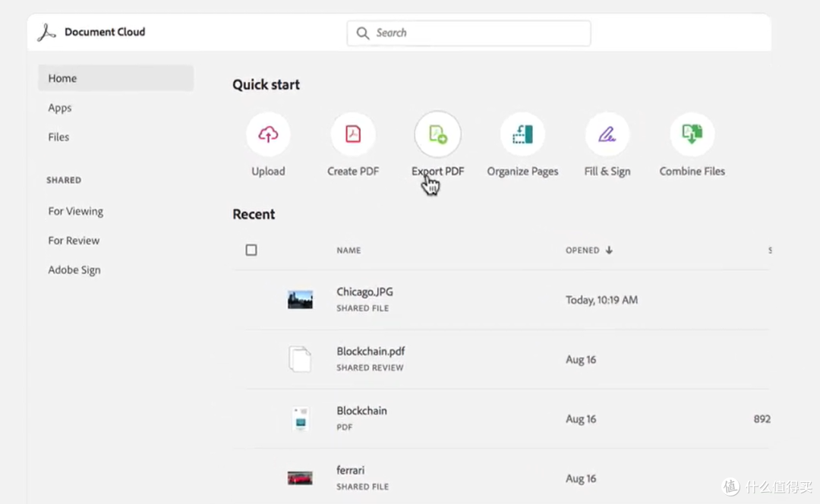Open the Organize Pages tool icon
Screen dimensions: 820x504
coord(522,135)
